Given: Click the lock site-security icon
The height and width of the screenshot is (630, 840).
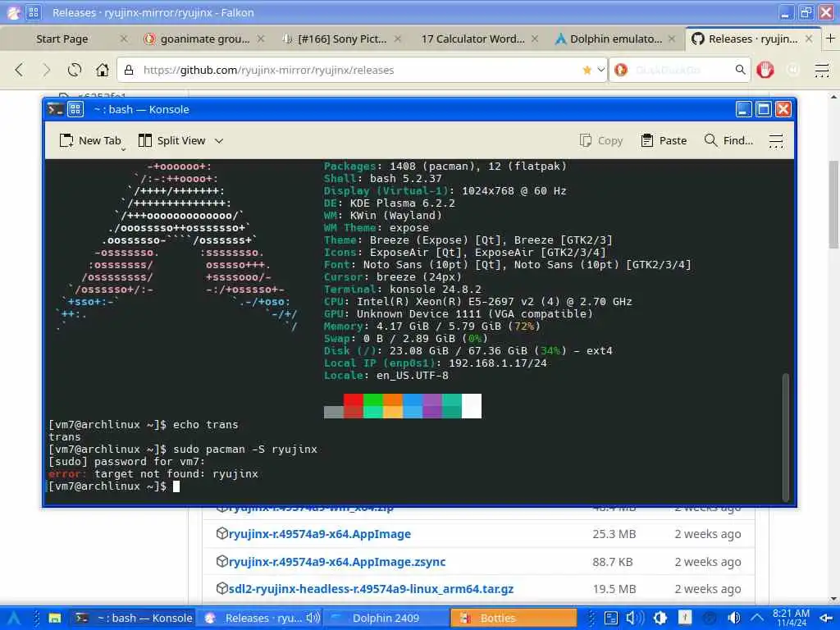Looking at the screenshot, I should click(x=129, y=70).
